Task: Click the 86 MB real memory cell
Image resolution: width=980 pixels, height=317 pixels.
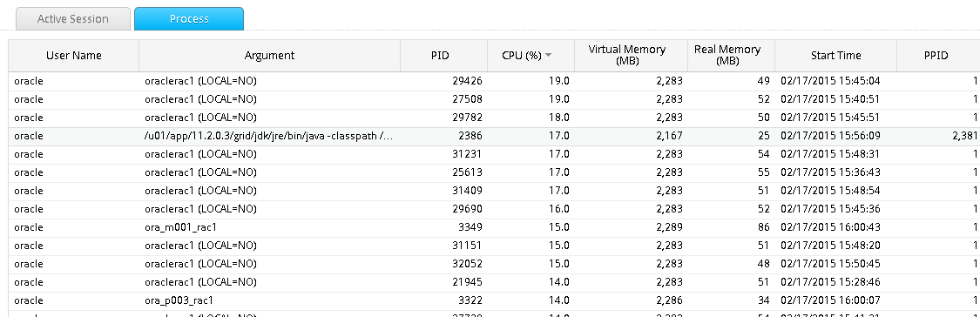Action: tap(731, 227)
